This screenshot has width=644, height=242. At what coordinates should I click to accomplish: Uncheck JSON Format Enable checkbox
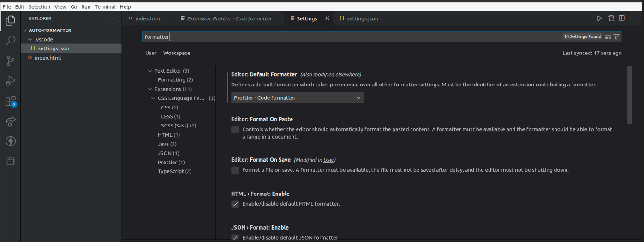235,238
